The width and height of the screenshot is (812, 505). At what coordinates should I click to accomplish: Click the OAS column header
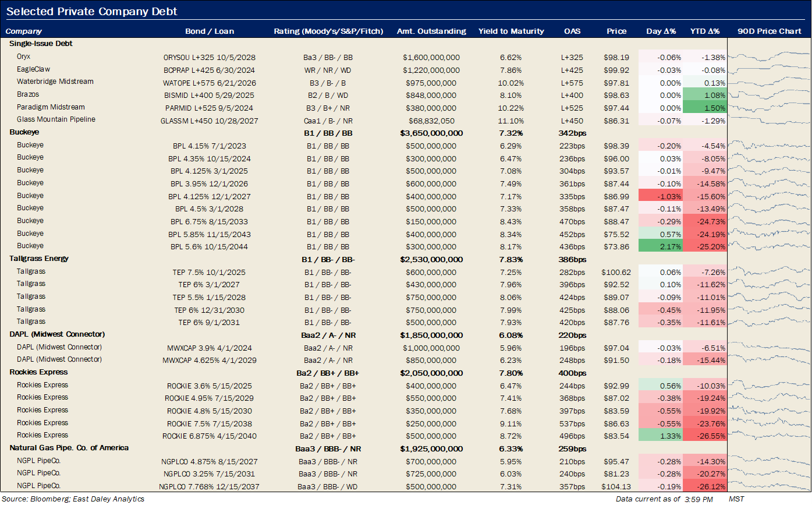pos(572,31)
